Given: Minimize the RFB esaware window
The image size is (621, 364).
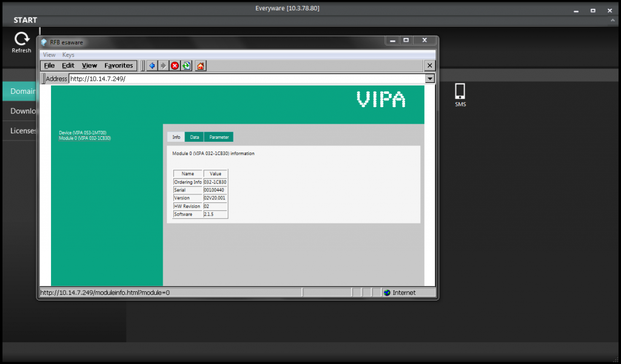Looking at the screenshot, I should coord(392,41).
